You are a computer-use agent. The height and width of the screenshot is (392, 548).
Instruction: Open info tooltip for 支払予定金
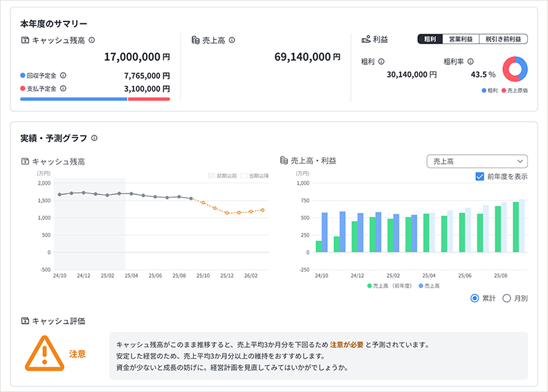click(63, 88)
